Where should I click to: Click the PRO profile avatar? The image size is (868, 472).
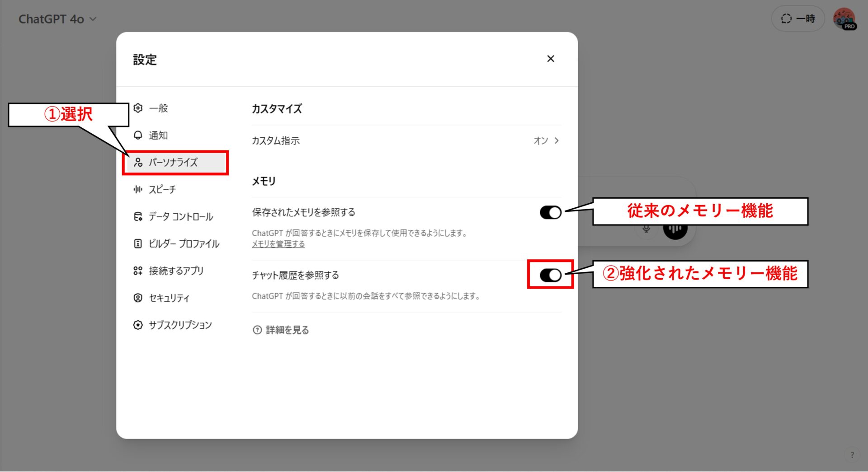point(844,19)
